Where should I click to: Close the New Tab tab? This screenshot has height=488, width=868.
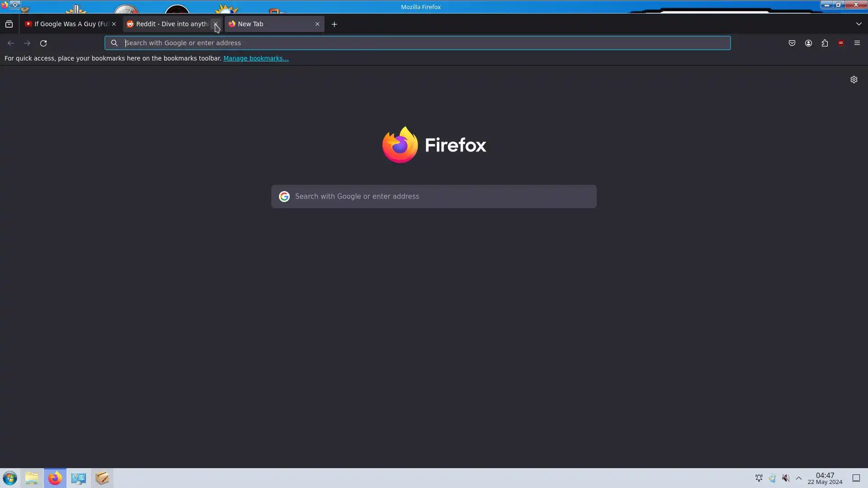(317, 24)
